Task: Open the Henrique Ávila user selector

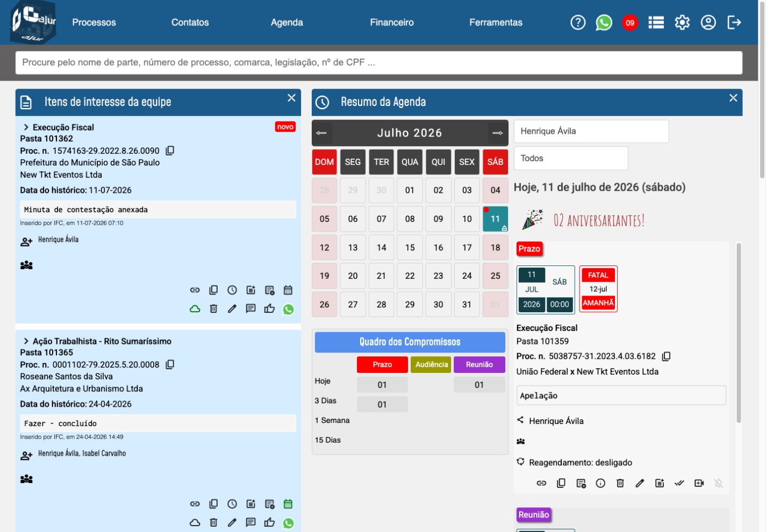Action: pos(591,131)
